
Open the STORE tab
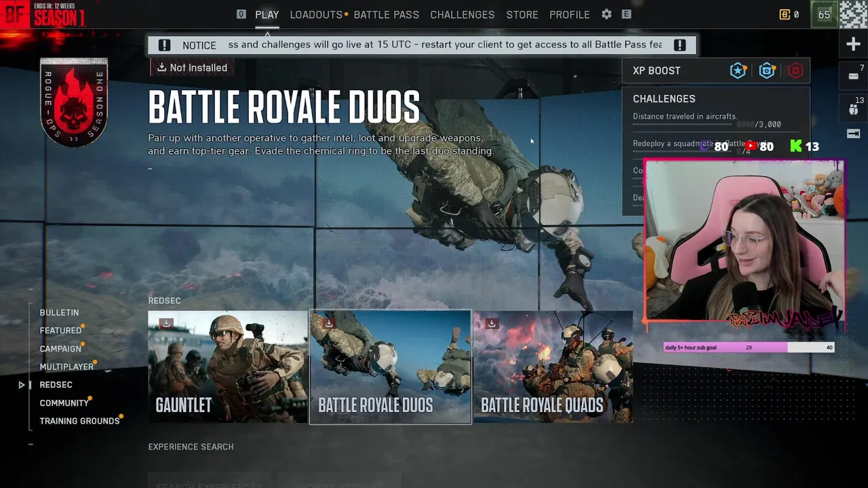point(522,14)
